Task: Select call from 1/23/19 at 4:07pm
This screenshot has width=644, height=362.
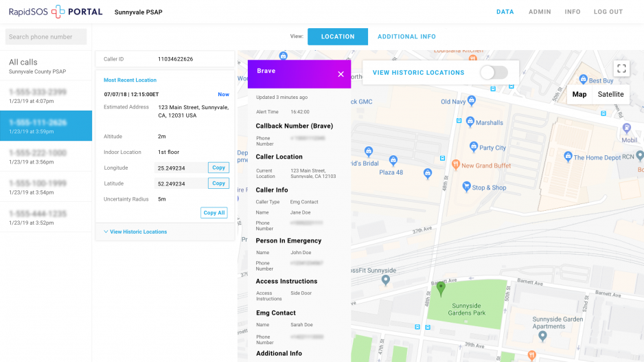Action: tap(46, 95)
